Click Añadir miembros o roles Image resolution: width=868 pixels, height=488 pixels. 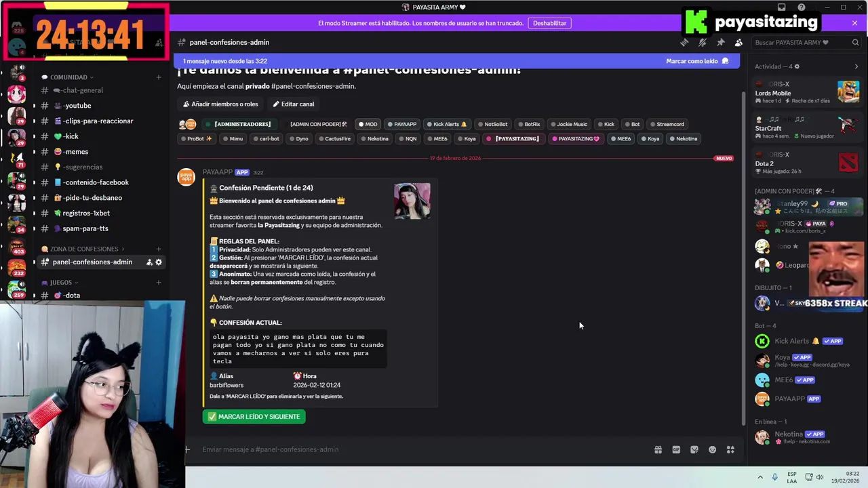[220, 104]
